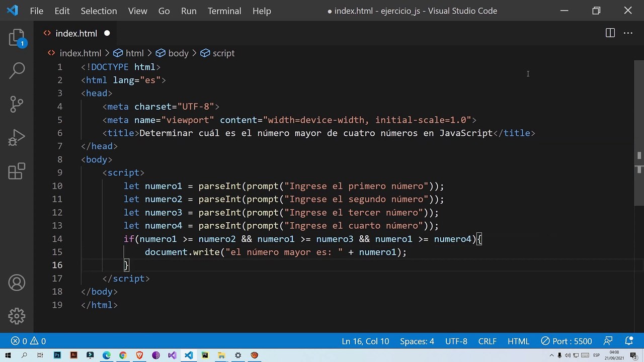Click the Go Live Port 5500 status
The width and height of the screenshot is (644, 362).
click(x=567, y=341)
